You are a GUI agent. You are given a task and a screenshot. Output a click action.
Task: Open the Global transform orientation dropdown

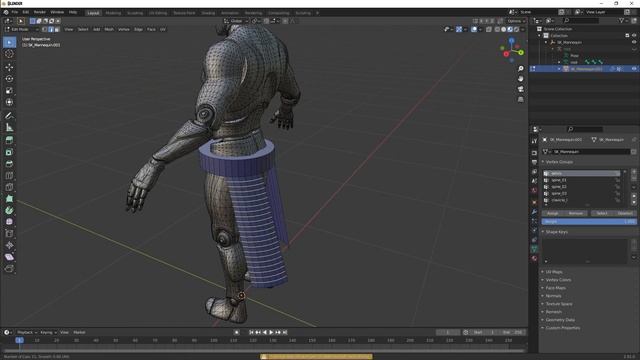click(236, 21)
